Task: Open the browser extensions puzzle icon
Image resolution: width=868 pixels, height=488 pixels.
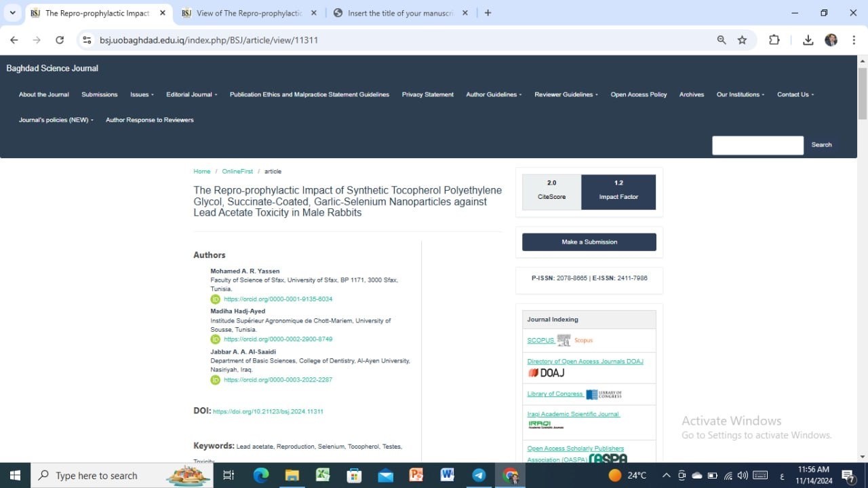Action: coord(774,40)
